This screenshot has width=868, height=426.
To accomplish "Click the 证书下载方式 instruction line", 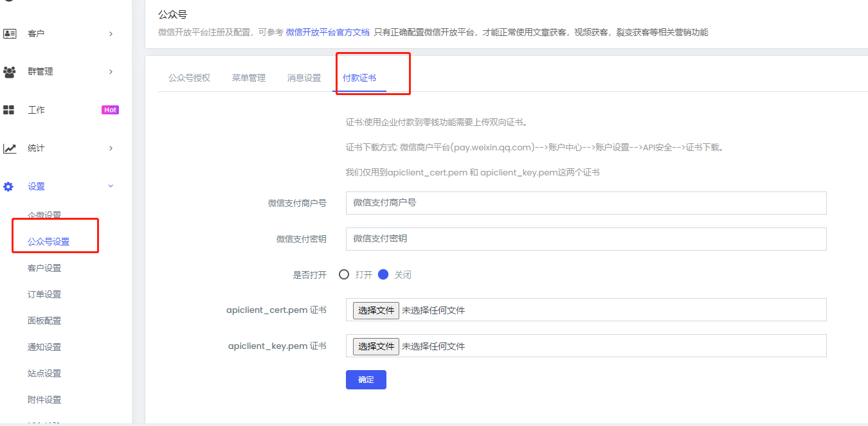I will tap(536, 147).
